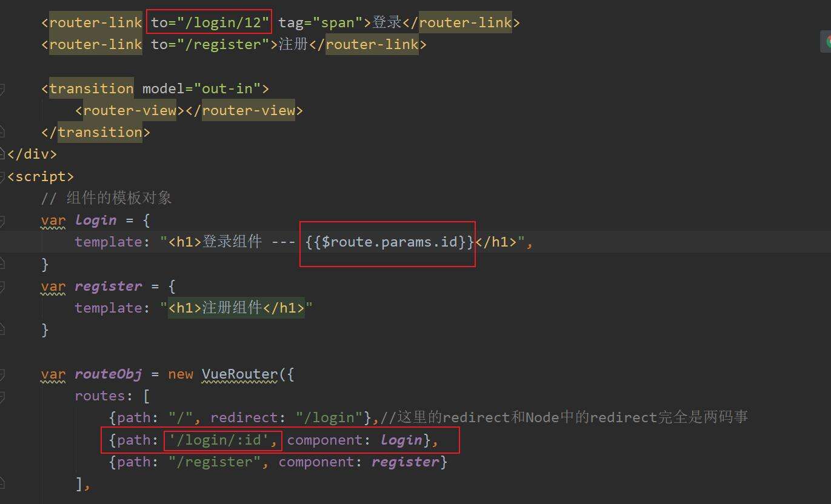This screenshot has height=504, width=831.
Task: Click fold end marker after login template
Action: (2, 263)
